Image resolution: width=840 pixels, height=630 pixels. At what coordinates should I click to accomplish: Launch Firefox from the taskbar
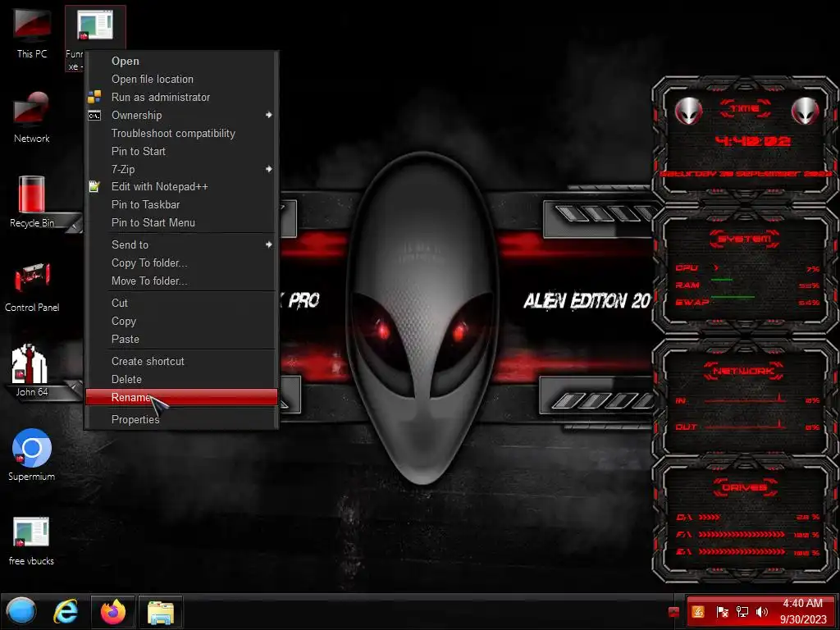113,611
